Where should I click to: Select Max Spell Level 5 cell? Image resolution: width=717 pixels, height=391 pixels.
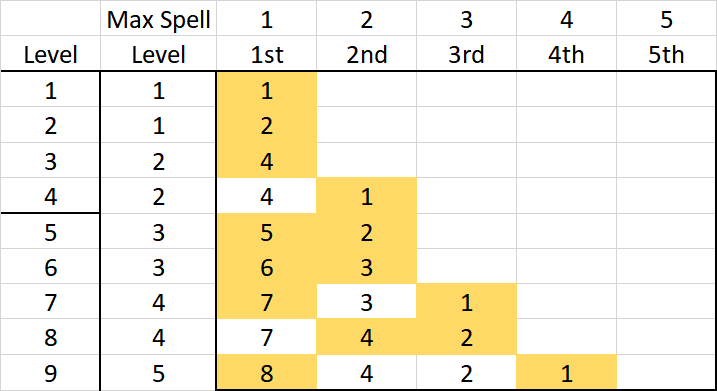(x=158, y=373)
